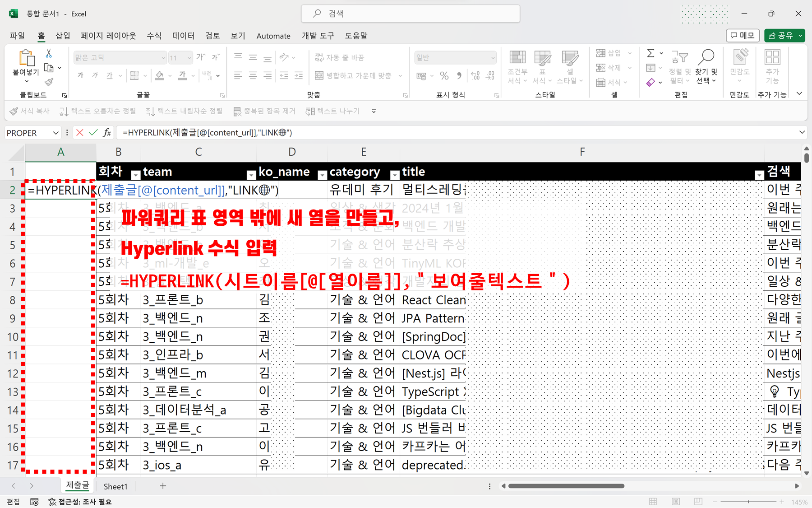Toggle middle vertical alignment
This screenshot has width=812, height=508.
tap(253, 57)
